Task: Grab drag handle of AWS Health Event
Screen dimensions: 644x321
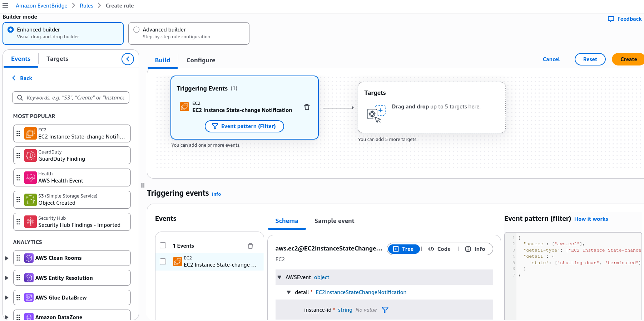Action: pyautogui.click(x=18, y=177)
